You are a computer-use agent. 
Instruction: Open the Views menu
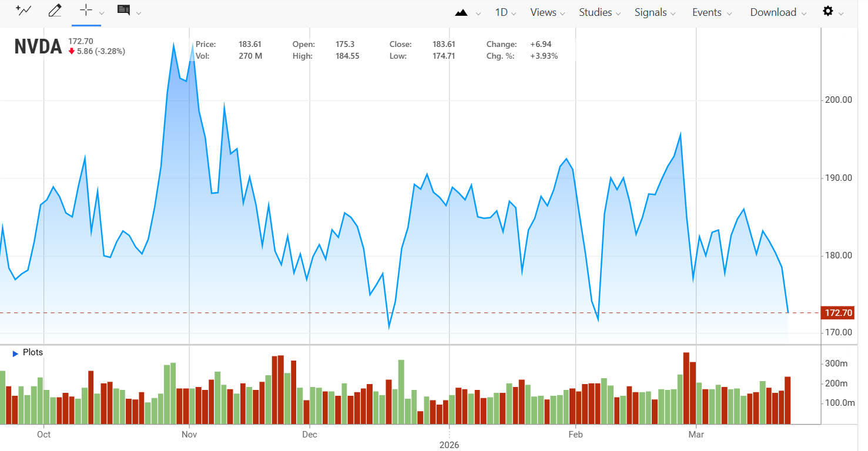[547, 12]
